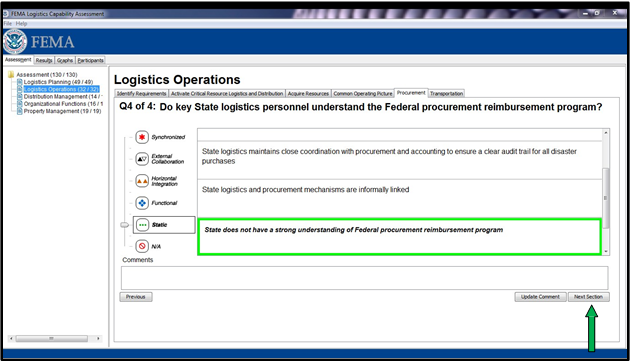
Task: Select Assessment (130 / 130) root node
Action: pyautogui.click(x=47, y=75)
